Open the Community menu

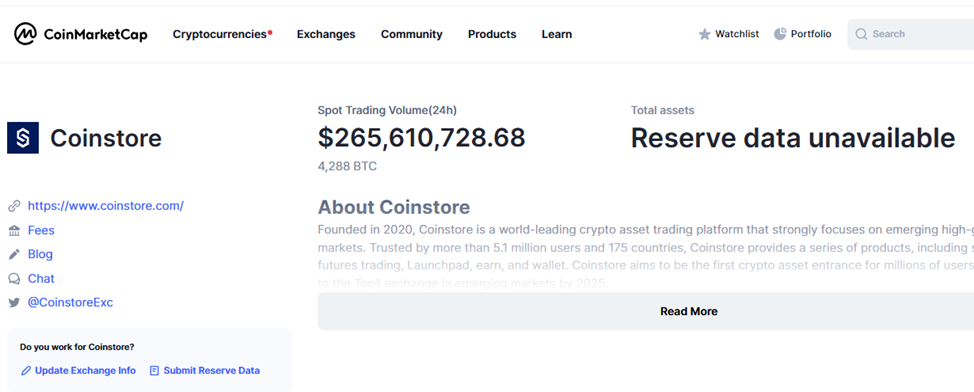pos(411,34)
